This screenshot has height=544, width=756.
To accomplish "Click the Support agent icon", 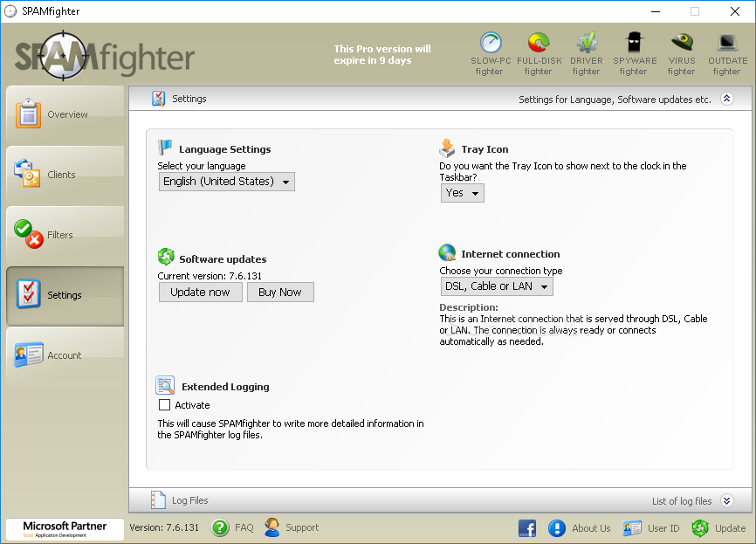I will (271, 527).
